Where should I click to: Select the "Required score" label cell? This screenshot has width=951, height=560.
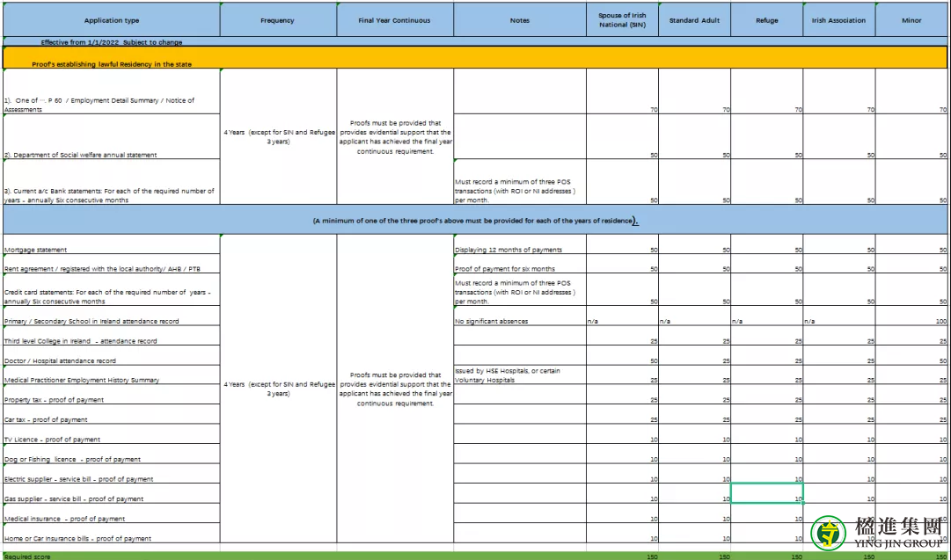coord(112,556)
